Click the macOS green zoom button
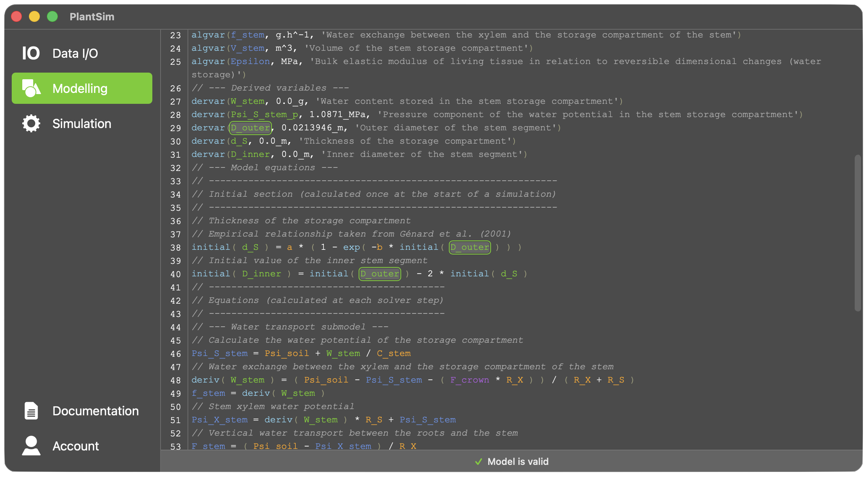The height and width of the screenshot is (477, 868). 52,16
